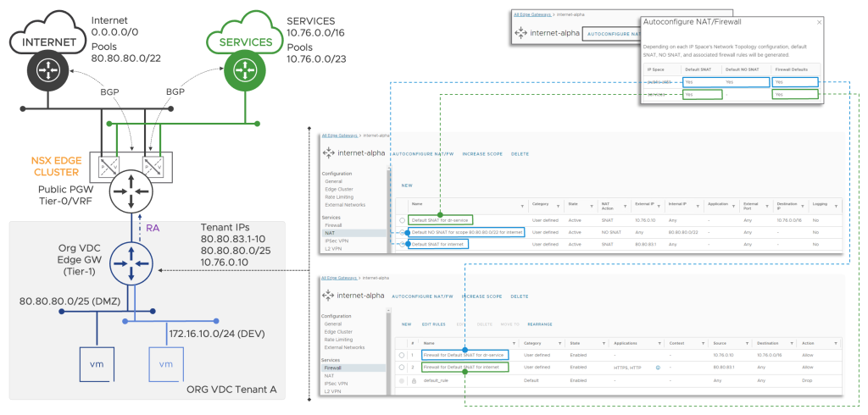Screen dimensions: 868x415
Task: Open External Networks in the Firewall panel sidebar
Action: tap(344, 347)
